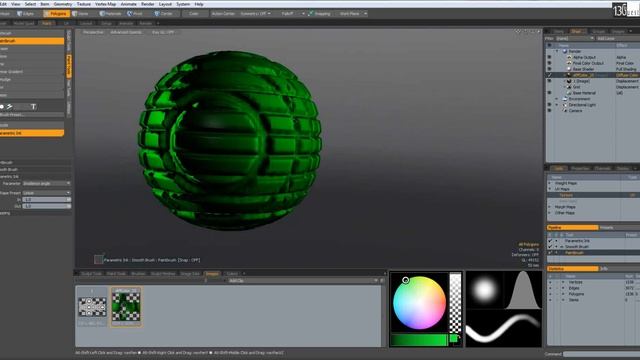Adjust the Out value slider
The height and width of the screenshot is (360, 640).
pos(46,206)
